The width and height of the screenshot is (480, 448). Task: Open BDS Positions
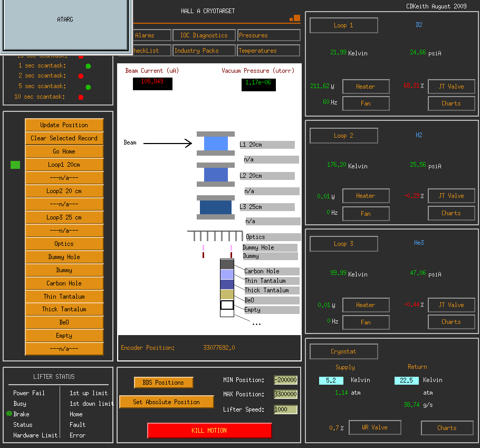tap(164, 382)
